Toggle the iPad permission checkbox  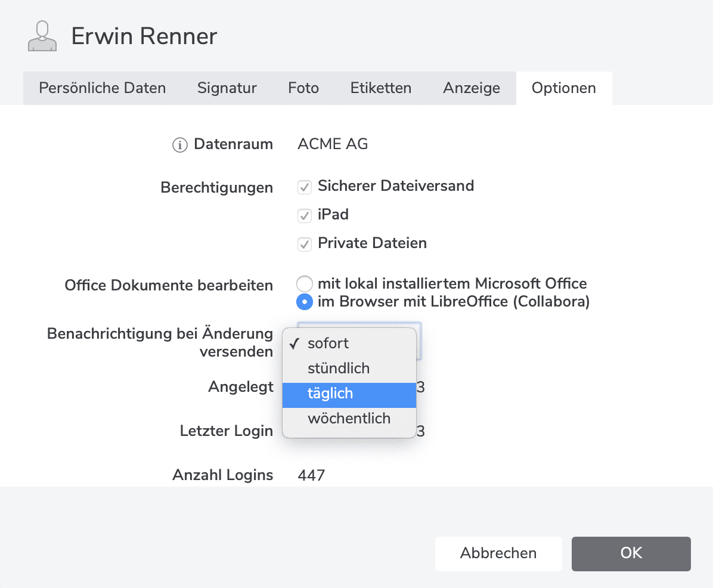point(305,215)
